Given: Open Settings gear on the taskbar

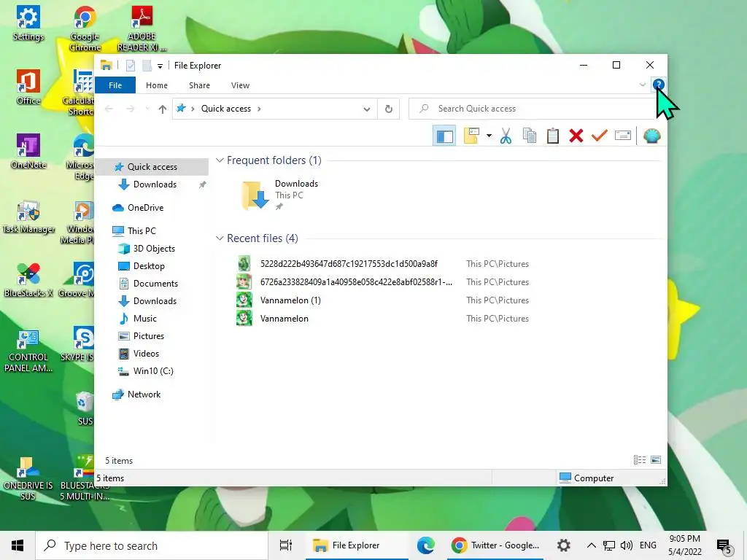Looking at the screenshot, I should (564, 545).
